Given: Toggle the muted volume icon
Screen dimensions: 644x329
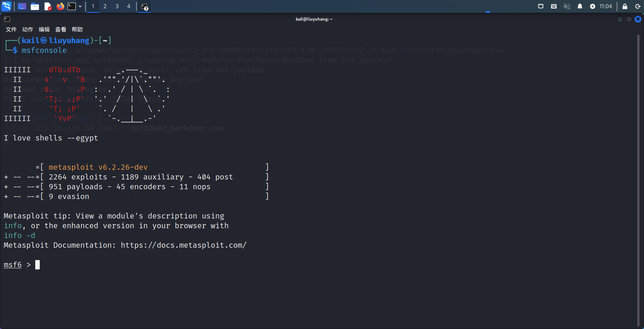Looking at the screenshot, I should point(567,6).
